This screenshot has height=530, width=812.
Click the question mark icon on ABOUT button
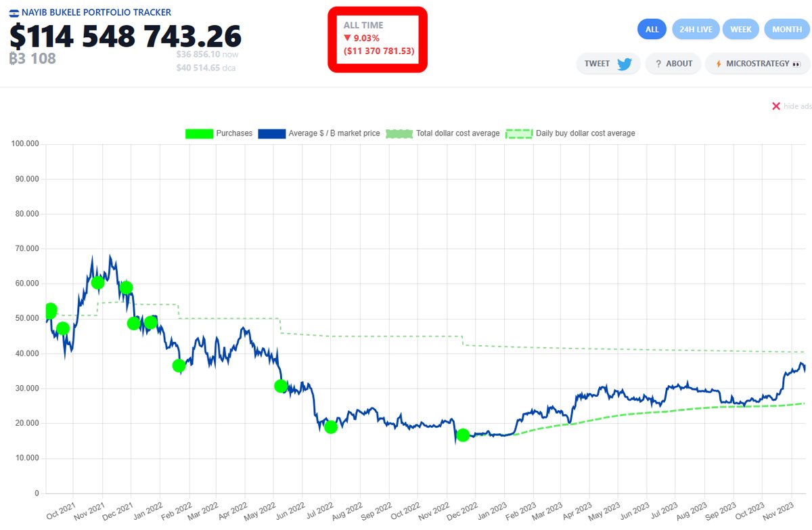658,63
